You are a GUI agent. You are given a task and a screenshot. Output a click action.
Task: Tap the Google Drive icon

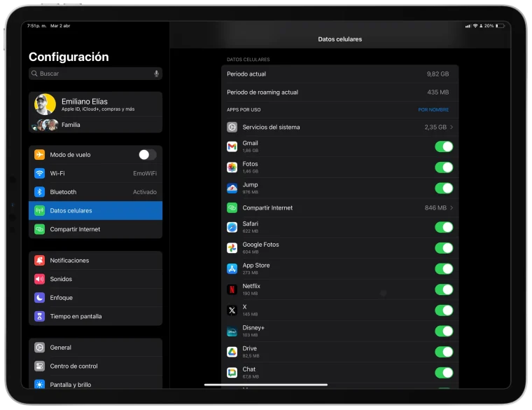232,352
